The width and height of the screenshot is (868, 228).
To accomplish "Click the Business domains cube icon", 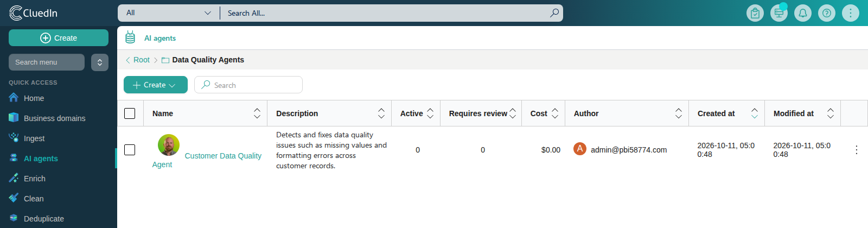I will point(14,118).
